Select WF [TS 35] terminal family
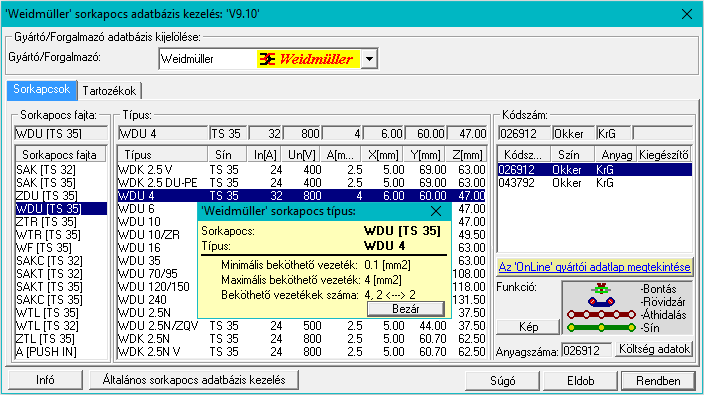This screenshot has width=704, height=395. point(61,248)
